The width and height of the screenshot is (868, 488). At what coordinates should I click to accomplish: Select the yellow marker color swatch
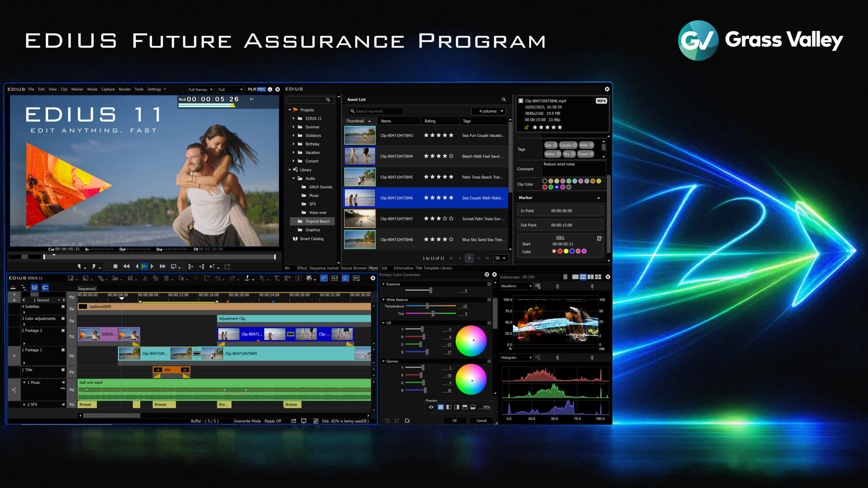pyautogui.click(x=566, y=251)
